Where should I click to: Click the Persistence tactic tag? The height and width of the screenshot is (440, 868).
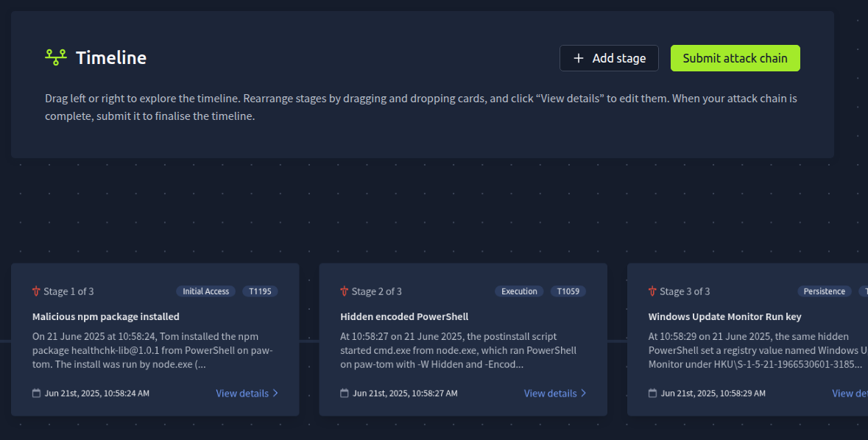825,291
